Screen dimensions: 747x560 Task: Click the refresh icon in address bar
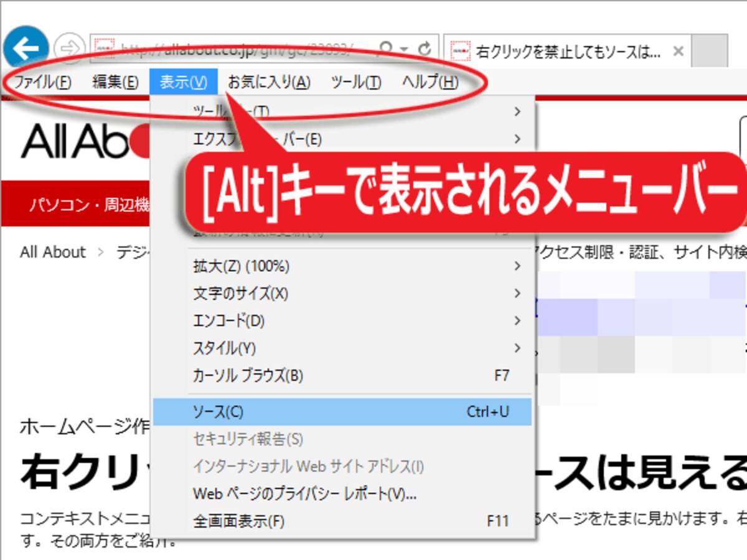pyautogui.click(x=425, y=49)
